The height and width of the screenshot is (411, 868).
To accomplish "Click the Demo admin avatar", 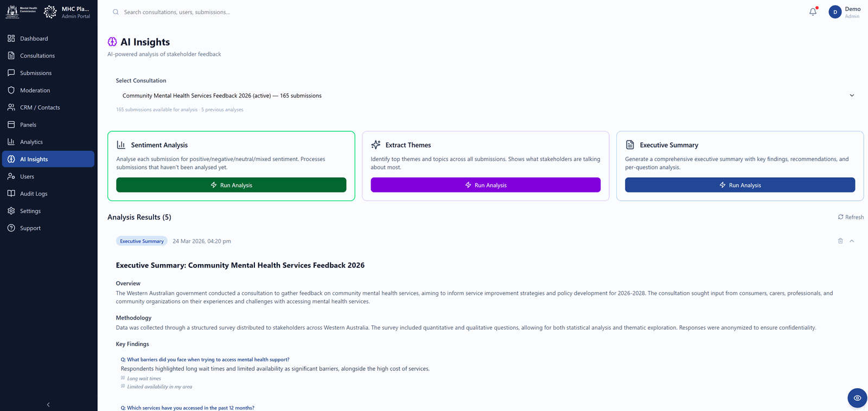I will coord(835,12).
